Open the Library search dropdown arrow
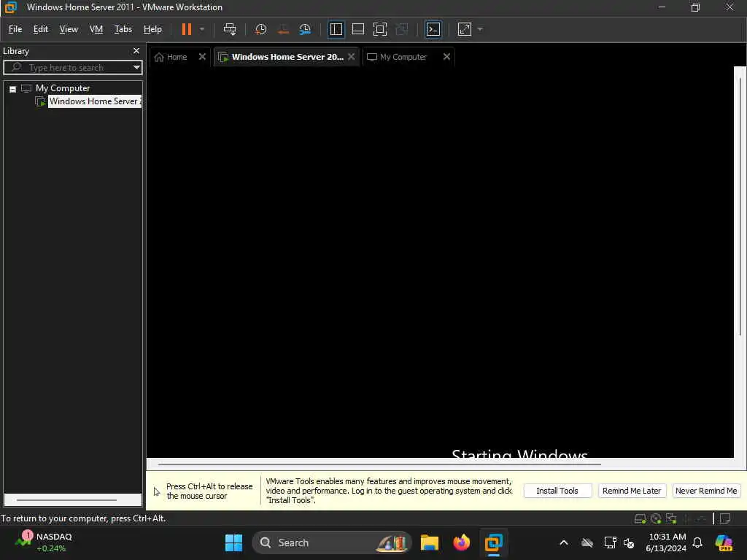This screenshot has width=747, height=560. 136,67
